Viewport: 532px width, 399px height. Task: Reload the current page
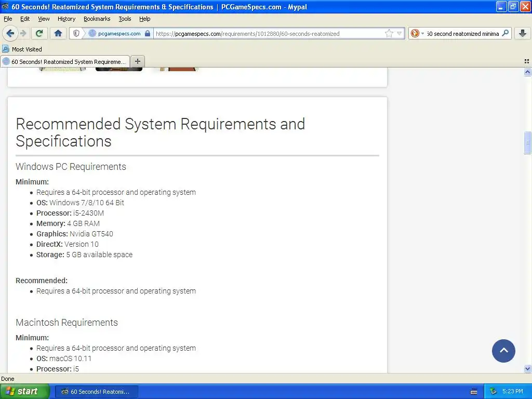39,33
